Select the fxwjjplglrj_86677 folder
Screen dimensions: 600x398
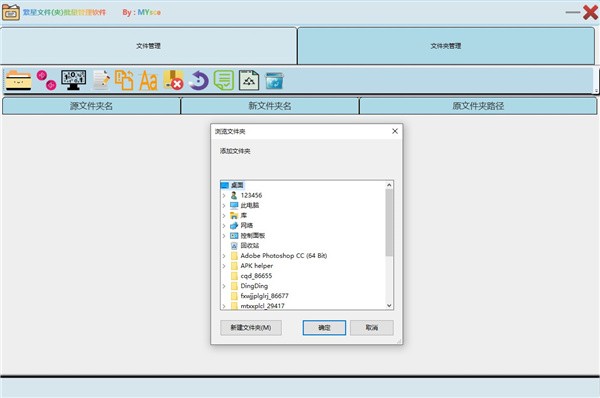pos(264,296)
